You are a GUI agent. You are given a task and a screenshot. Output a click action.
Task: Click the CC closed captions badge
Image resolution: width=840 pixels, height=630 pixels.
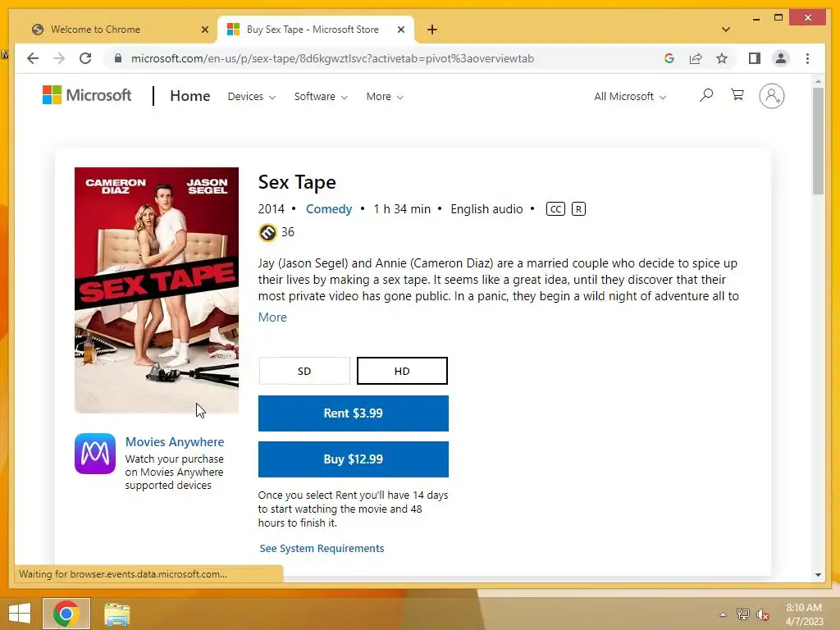(555, 209)
